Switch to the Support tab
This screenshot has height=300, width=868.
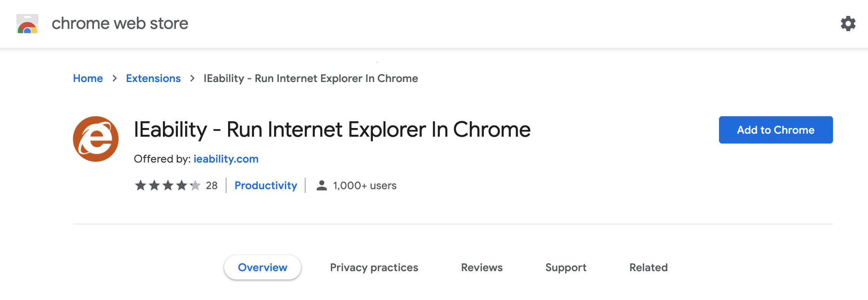pos(566,267)
